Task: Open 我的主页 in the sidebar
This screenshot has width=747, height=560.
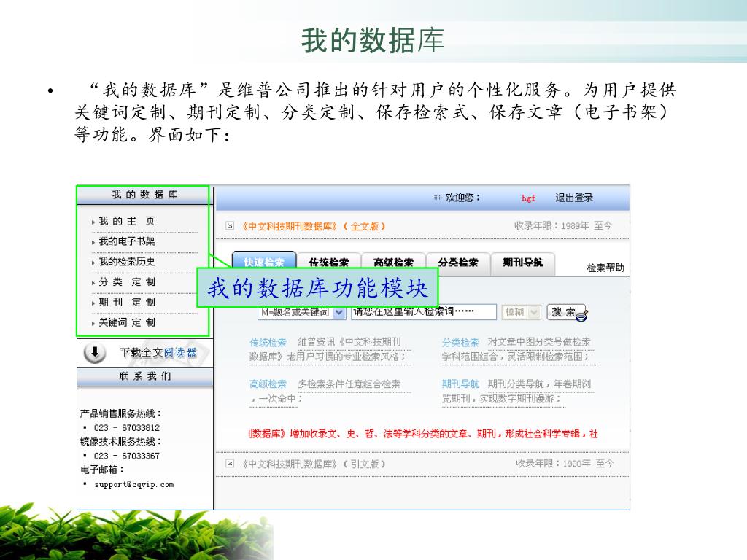Action: [x=127, y=221]
